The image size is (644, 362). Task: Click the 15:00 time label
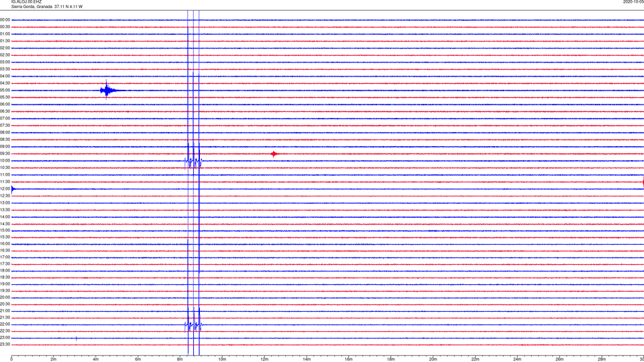[x=5, y=231]
